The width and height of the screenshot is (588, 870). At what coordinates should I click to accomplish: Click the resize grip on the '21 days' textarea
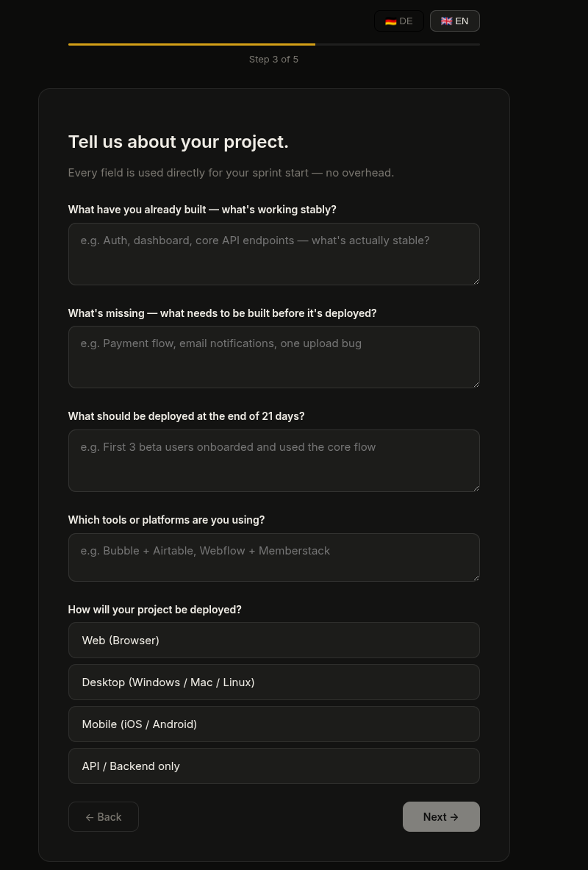point(476,488)
